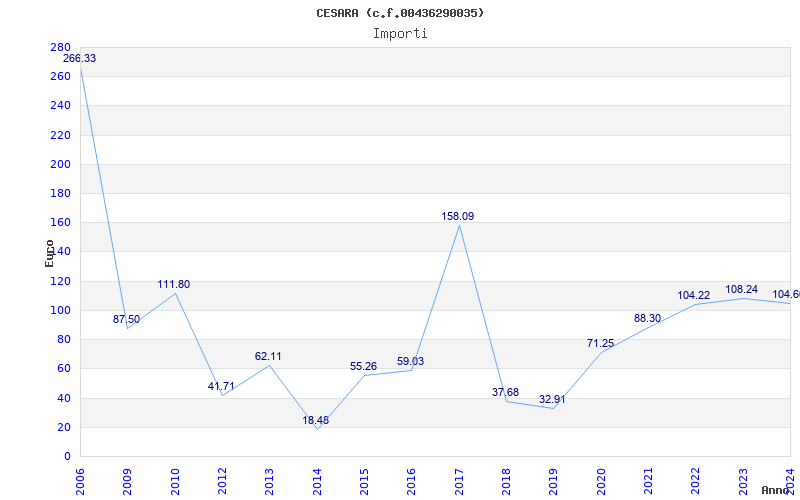Screen dimensions: 800x500
Task: Click the 158.09 peak label
Action: click(x=458, y=217)
